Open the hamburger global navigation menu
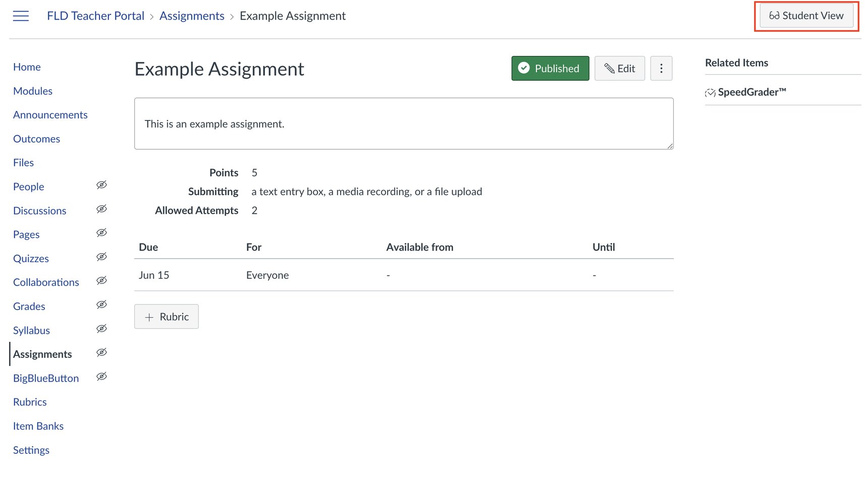Viewport: 868px width, 484px height. coord(21,16)
